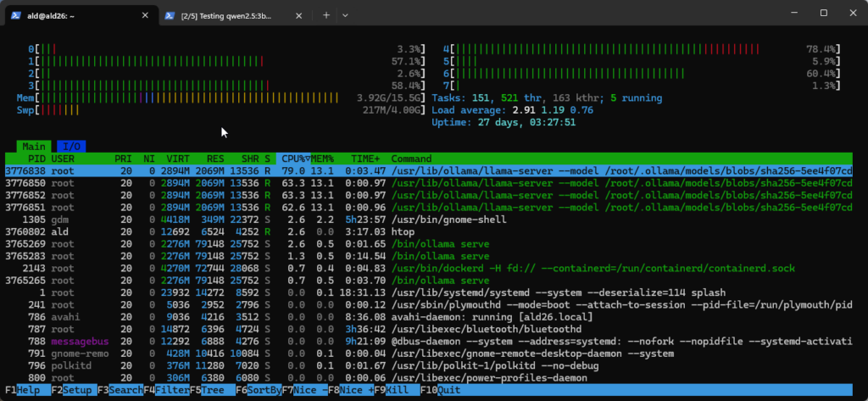
Task: Select ollama serve row PID 3765265
Action: [429, 281]
